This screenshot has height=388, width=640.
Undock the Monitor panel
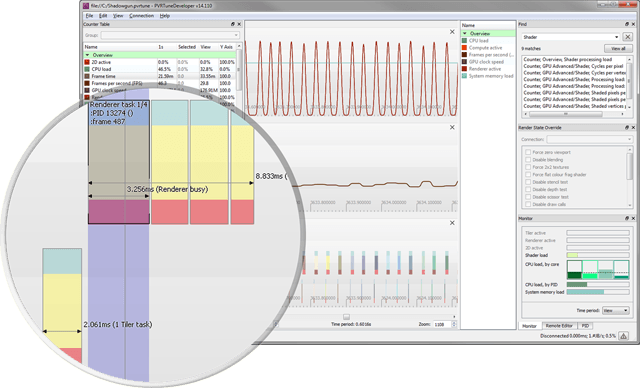point(627,218)
